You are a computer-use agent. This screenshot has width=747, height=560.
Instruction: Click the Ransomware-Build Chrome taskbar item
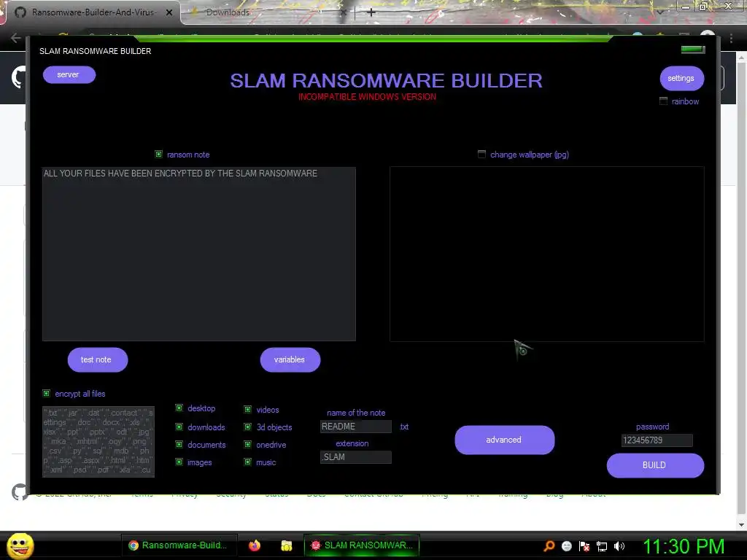point(179,545)
